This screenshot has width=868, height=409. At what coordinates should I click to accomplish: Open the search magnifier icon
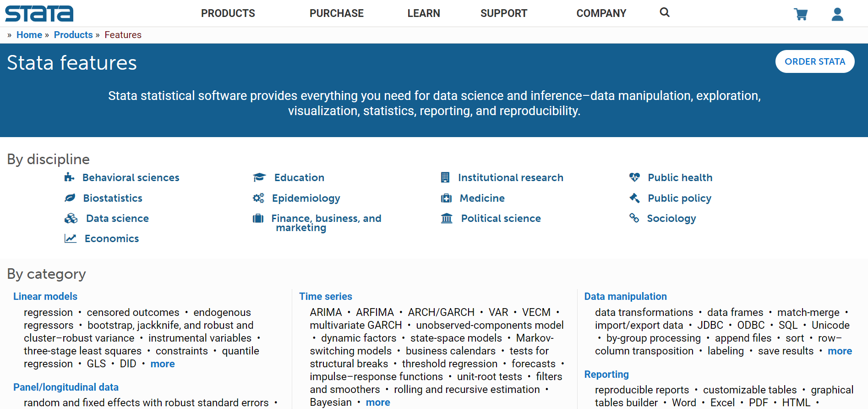(x=665, y=12)
